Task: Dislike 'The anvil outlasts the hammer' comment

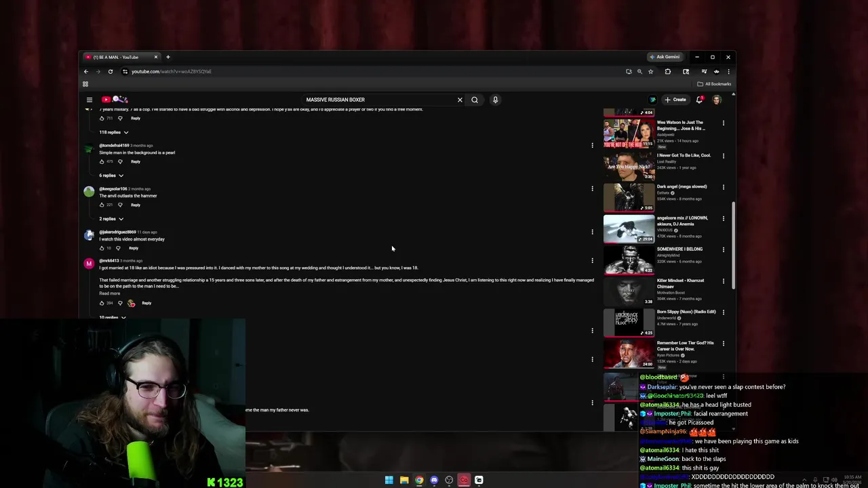Action: (121, 205)
